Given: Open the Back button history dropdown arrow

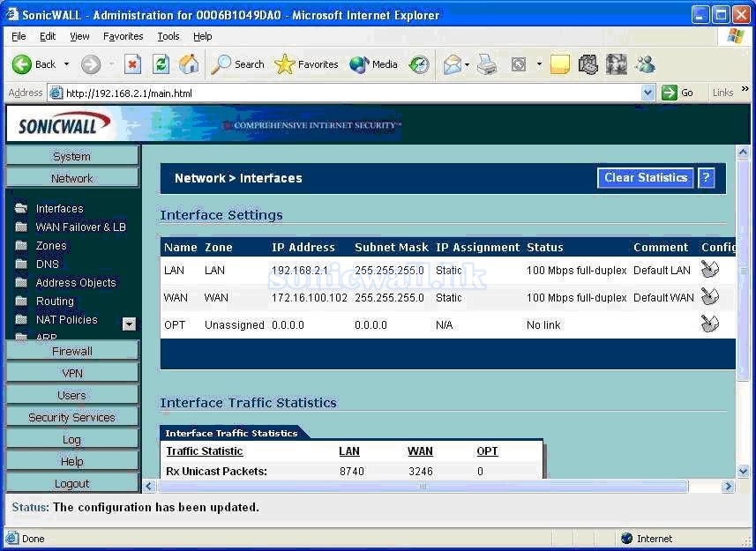Looking at the screenshot, I should click(x=66, y=64).
